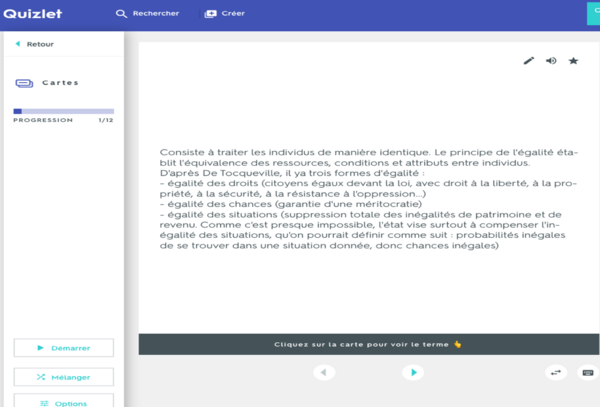This screenshot has height=407, width=600.
Task: Star the current flashcard
Action: [x=573, y=61]
